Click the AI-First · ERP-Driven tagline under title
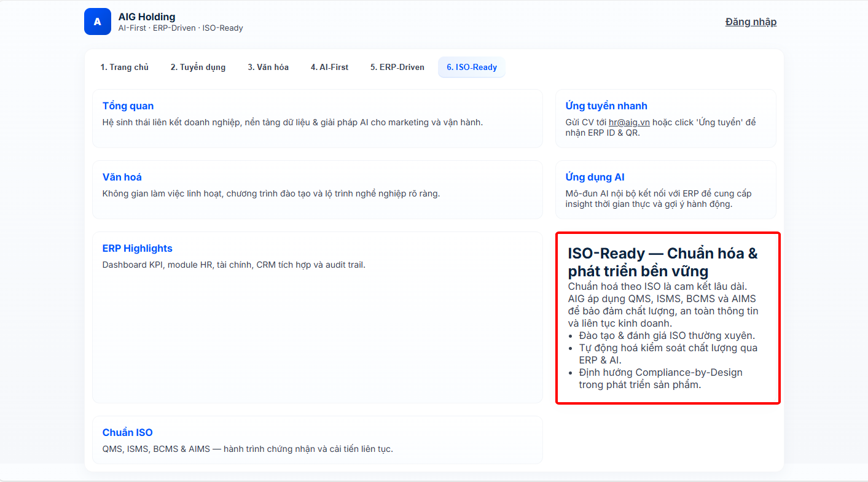This screenshot has width=868, height=482. click(x=181, y=28)
